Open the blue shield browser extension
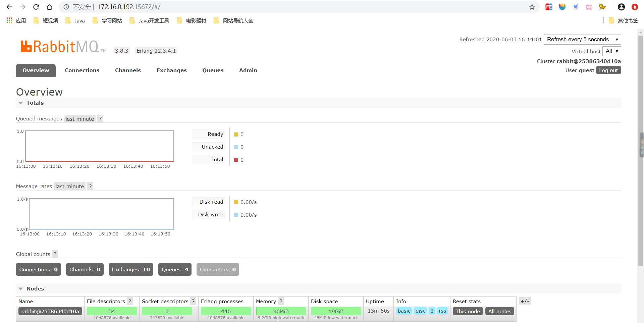644x323 pixels. click(x=562, y=7)
